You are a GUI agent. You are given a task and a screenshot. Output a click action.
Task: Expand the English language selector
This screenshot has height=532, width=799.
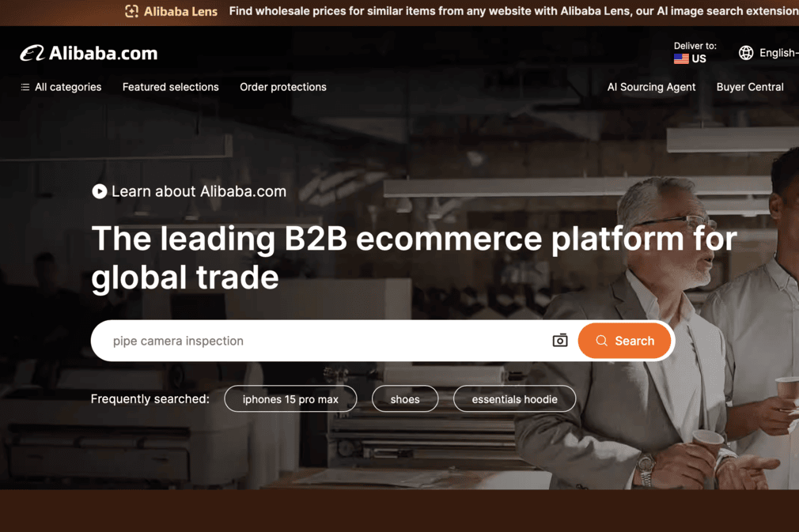[x=769, y=52]
